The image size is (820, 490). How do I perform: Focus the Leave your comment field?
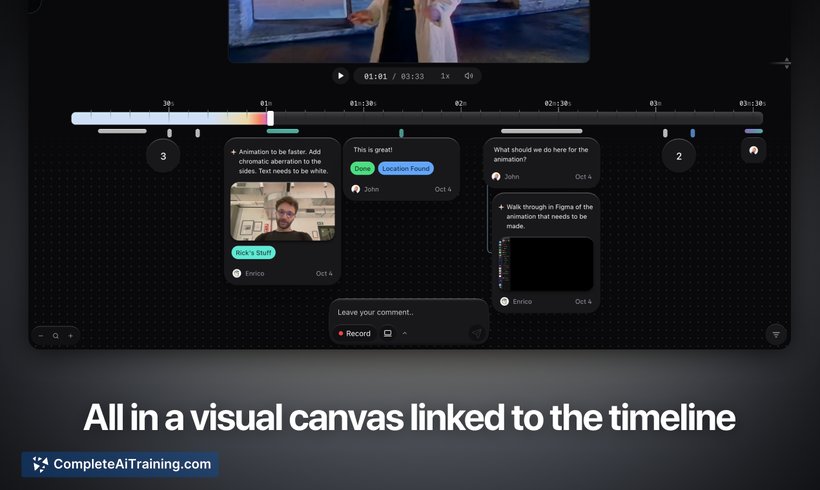coord(408,312)
